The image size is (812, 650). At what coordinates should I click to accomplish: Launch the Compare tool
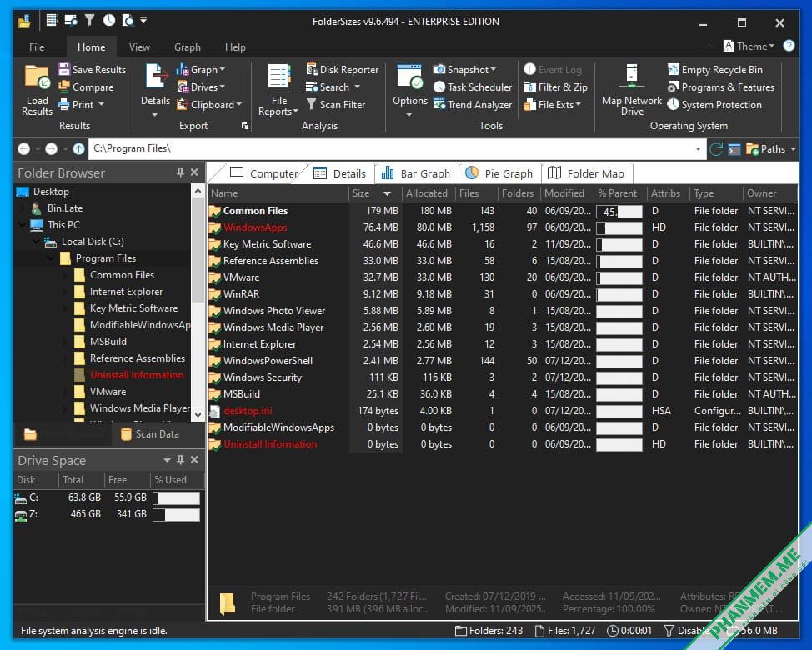(86, 87)
